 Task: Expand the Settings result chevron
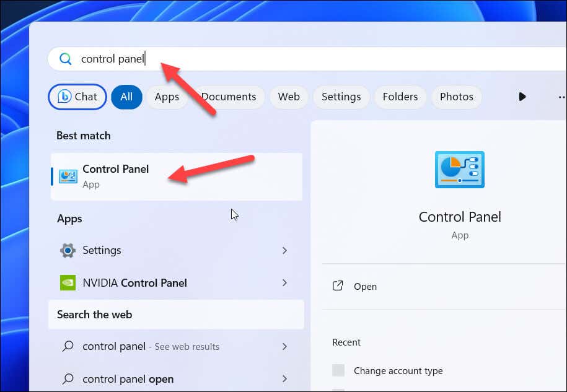[x=284, y=250]
